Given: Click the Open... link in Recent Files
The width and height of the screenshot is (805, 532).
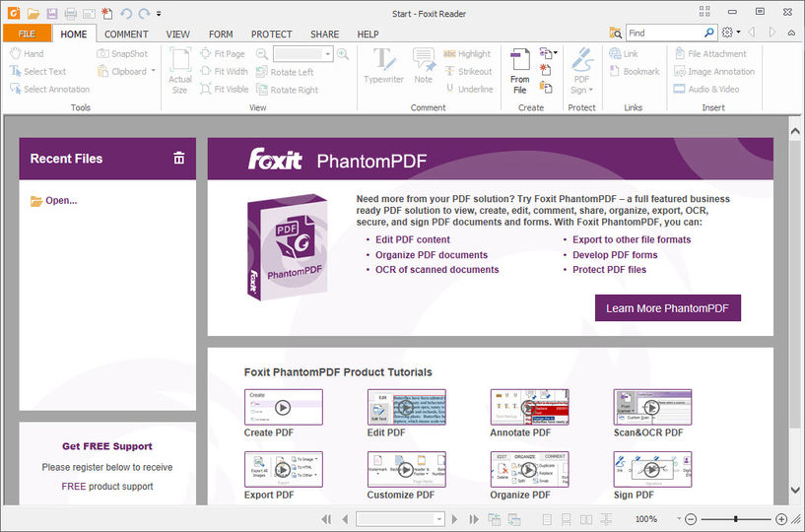Looking at the screenshot, I should tap(54, 201).
